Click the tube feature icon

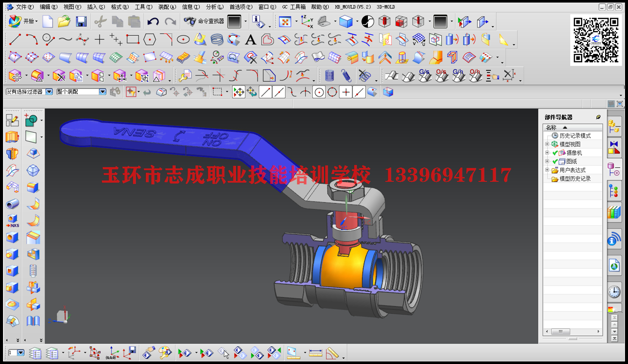pyautogui.click(x=12, y=204)
